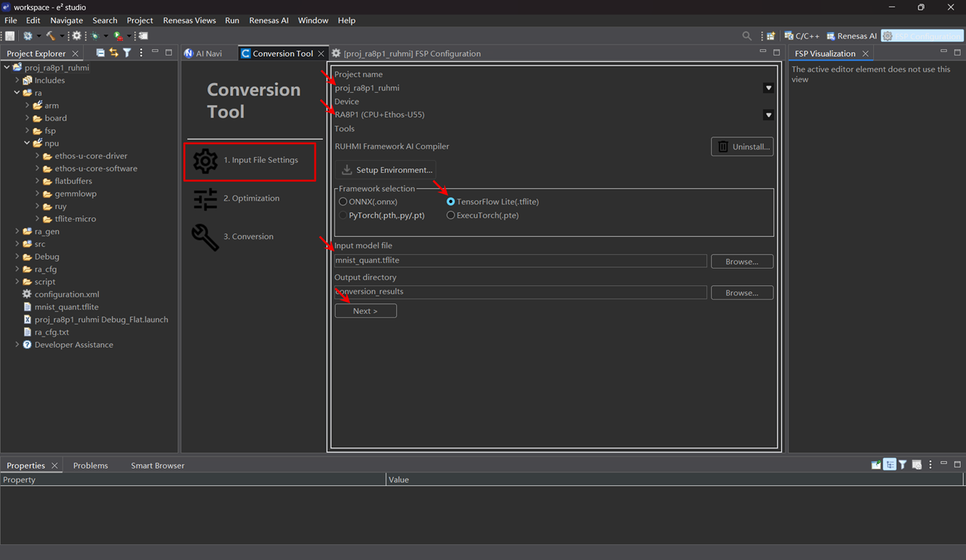Viewport: 966px width, 560px height.
Task: Open the Project name dropdown
Action: [x=768, y=88]
